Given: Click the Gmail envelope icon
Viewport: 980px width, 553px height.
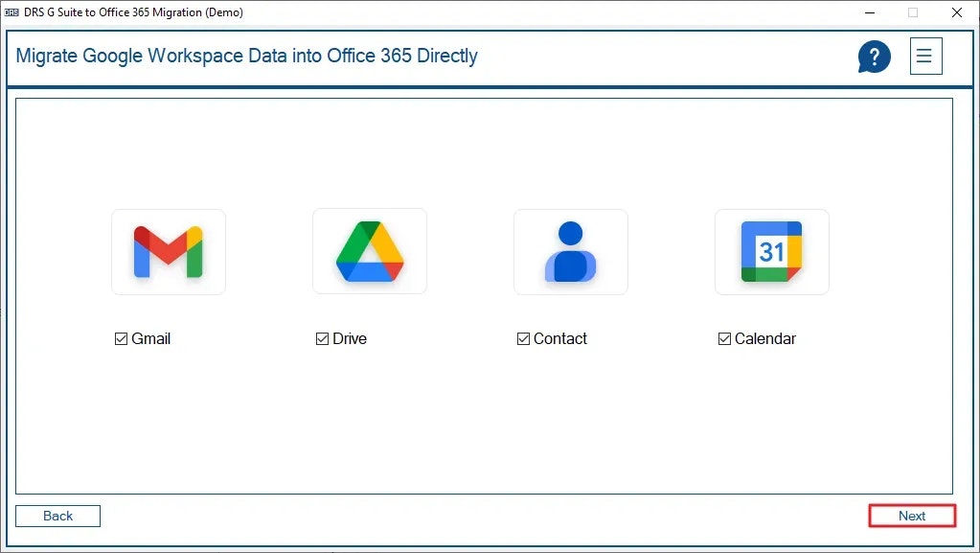Looking at the screenshot, I should point(169,251).
